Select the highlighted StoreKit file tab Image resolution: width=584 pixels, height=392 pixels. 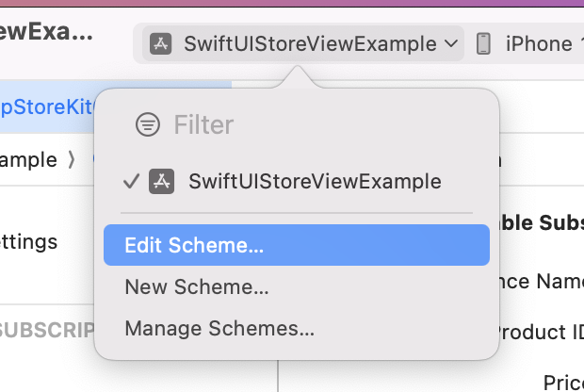pyautogui.click(x=46, y=107)
